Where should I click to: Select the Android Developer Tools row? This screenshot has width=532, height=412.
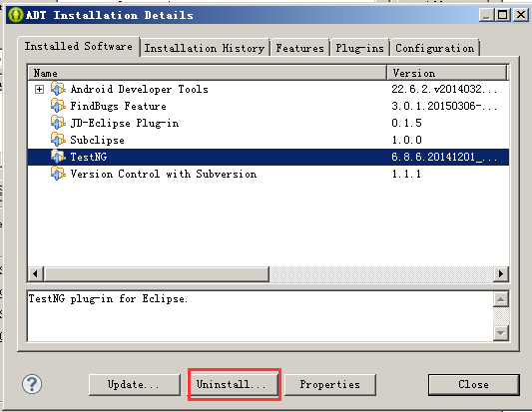click(268, 89)
